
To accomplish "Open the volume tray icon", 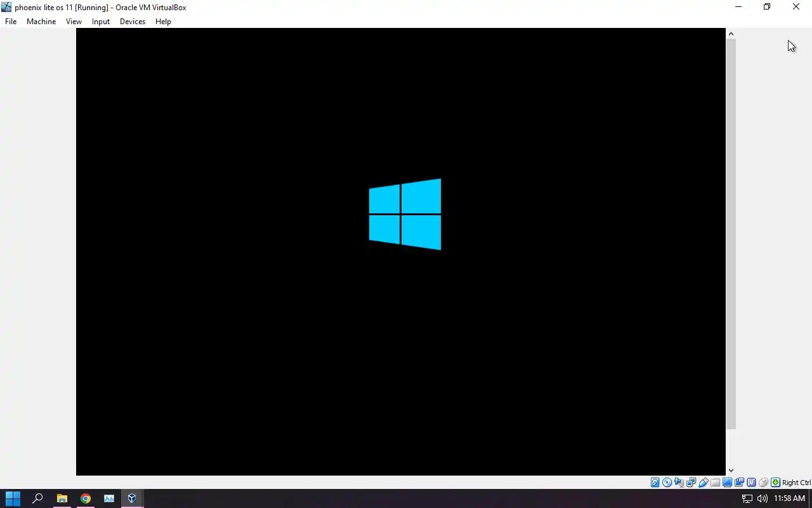I will pos(762,498).
